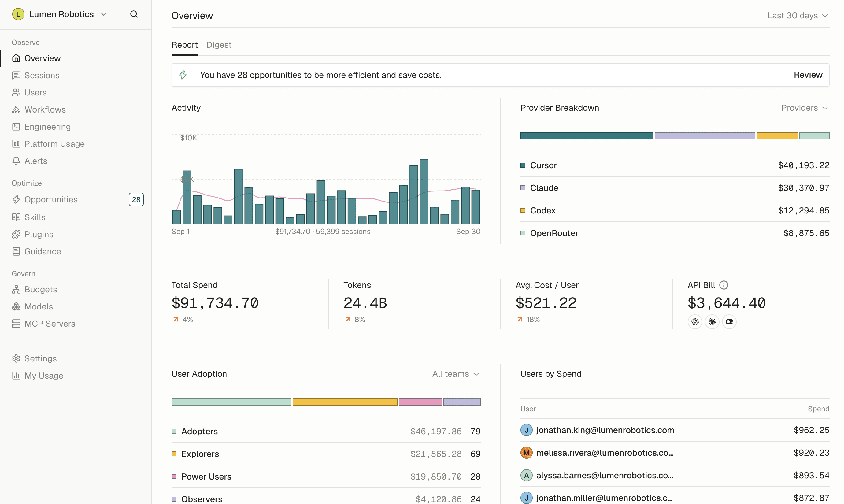Click the My Usage bar chart icon
The height and width of the screenshot is (504, 844).
point(16,376)
